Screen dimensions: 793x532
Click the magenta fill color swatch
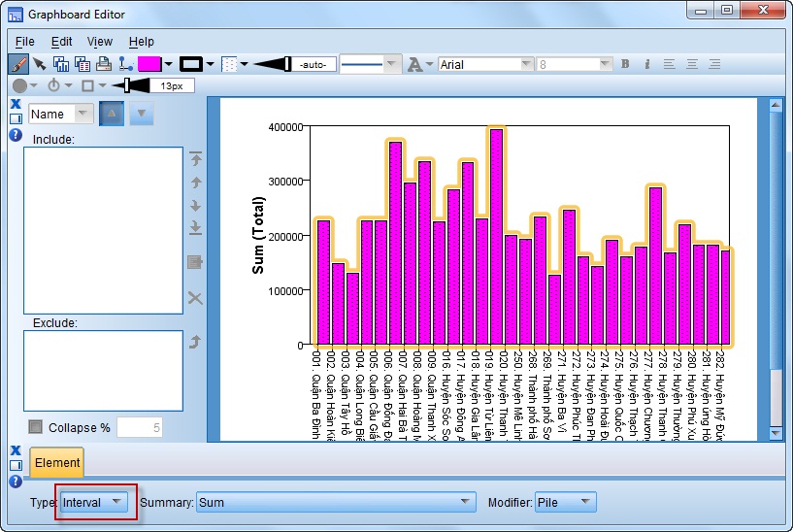[149, 64]
